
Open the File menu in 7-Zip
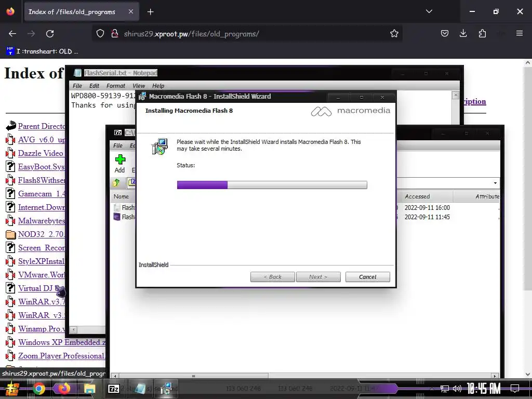coord(118,145)
